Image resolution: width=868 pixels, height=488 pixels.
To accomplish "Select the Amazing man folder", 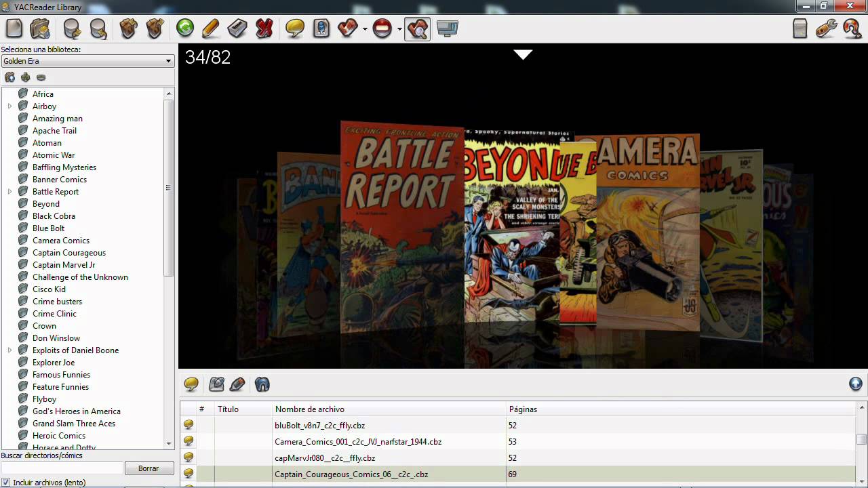I will pos(57,119).
